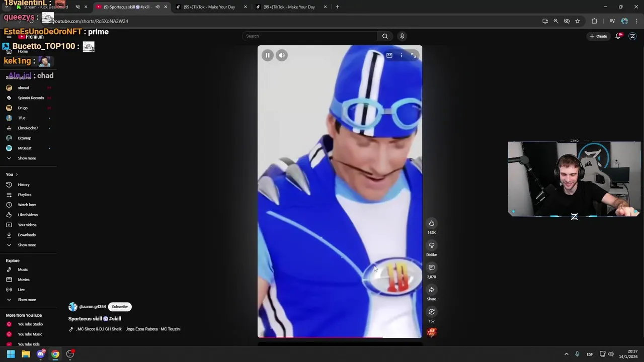Open Liked videos in sidebar

coord(28,215)
